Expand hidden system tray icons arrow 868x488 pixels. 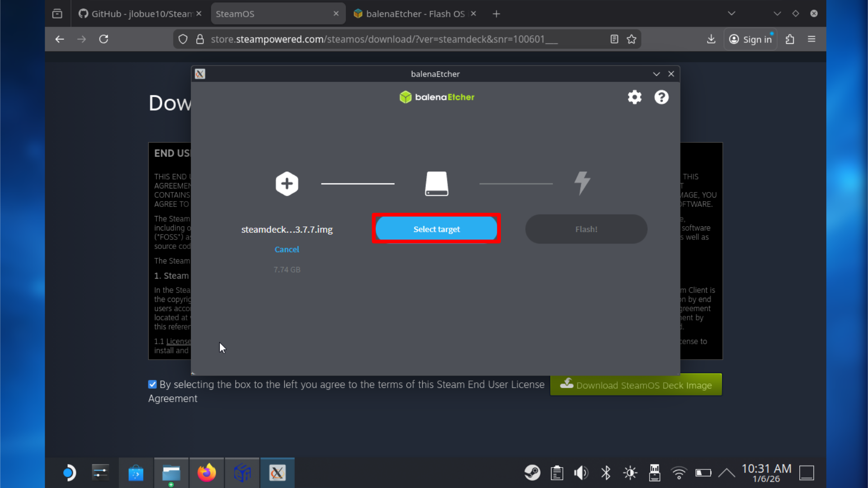pos(726,473)
